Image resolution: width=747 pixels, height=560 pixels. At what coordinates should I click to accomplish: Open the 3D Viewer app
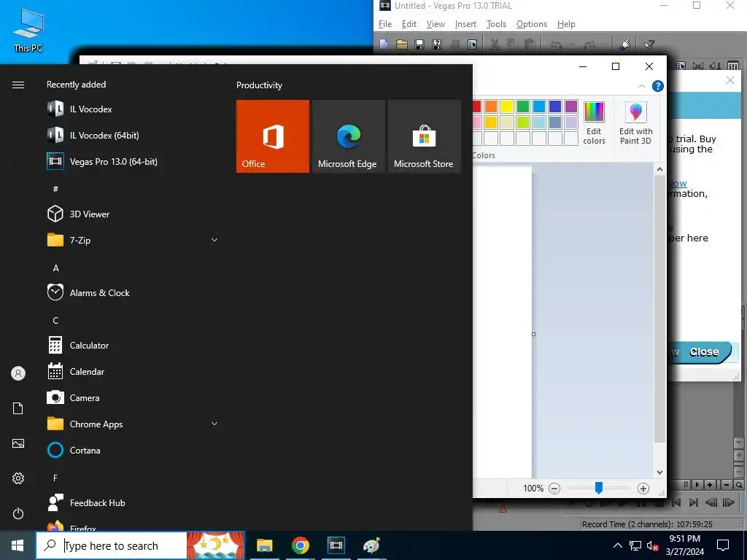[x=133, y=214]
